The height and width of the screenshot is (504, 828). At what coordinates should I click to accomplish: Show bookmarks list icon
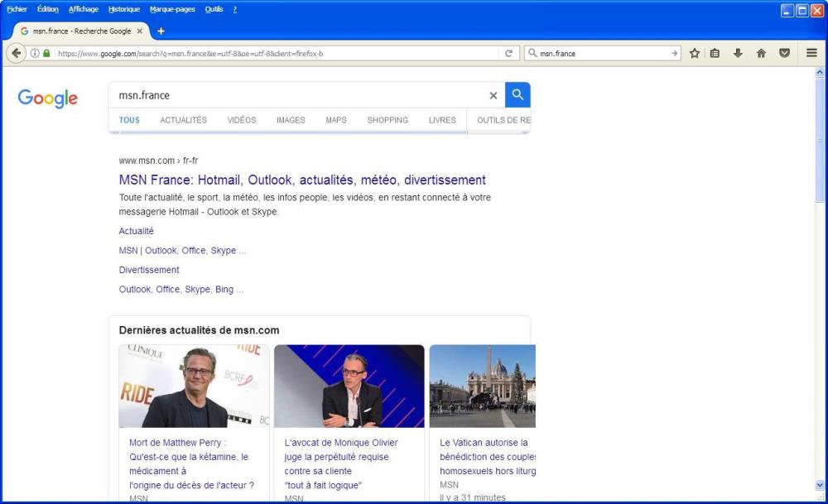point(715,53)
